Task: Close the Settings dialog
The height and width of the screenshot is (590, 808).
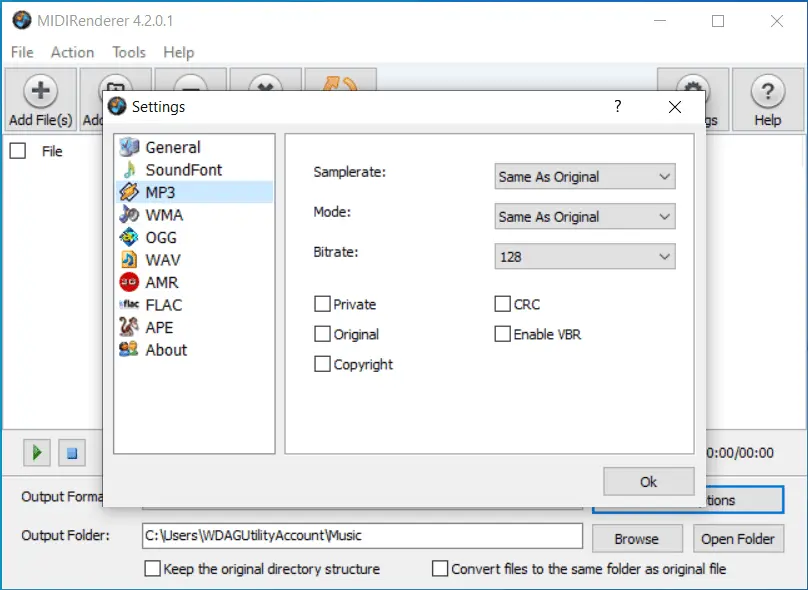Action: (675, 107)
